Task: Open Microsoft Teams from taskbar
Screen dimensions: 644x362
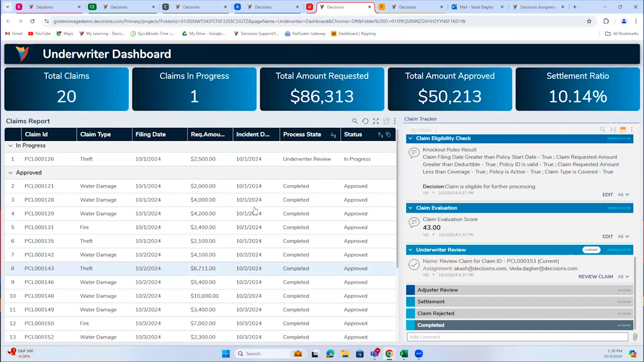Action: click(x=374, y=354)
